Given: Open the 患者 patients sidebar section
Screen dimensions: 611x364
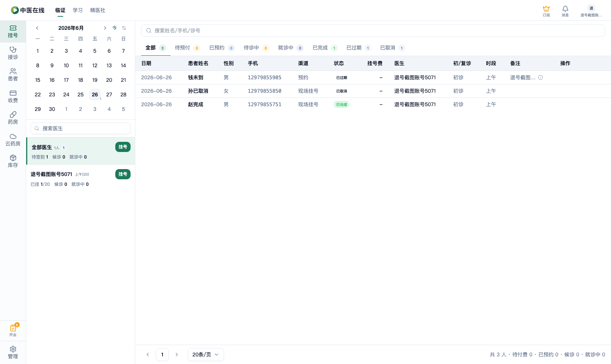Looking at the screenshot, I should tap(13, 75).
